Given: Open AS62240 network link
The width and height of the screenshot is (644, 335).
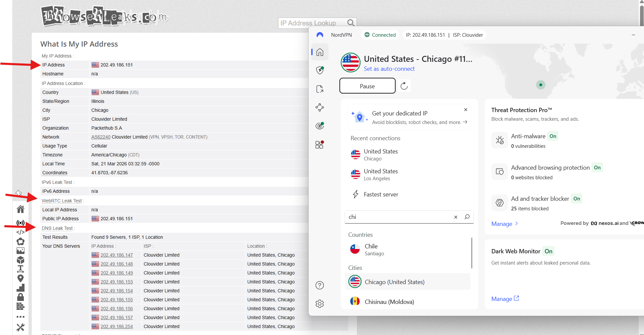Looking at the screenshot, I should 101,137.
